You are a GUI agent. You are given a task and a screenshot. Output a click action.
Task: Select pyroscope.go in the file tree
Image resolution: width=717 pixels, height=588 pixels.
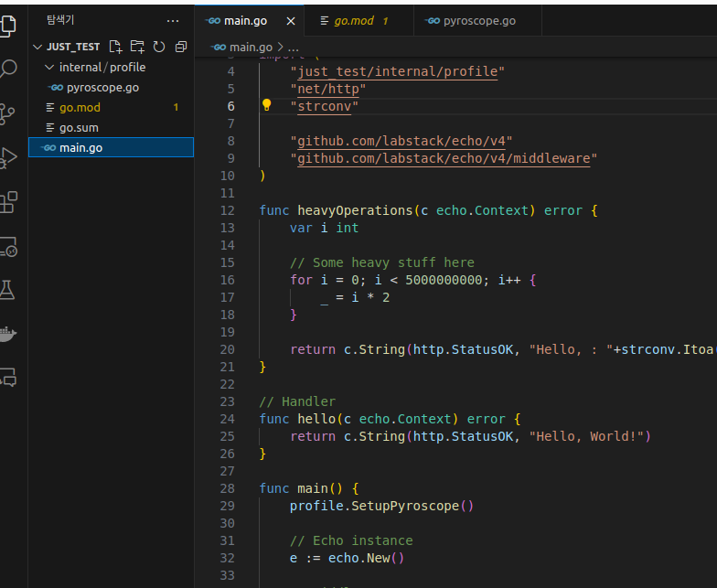[x=102, y=87]
